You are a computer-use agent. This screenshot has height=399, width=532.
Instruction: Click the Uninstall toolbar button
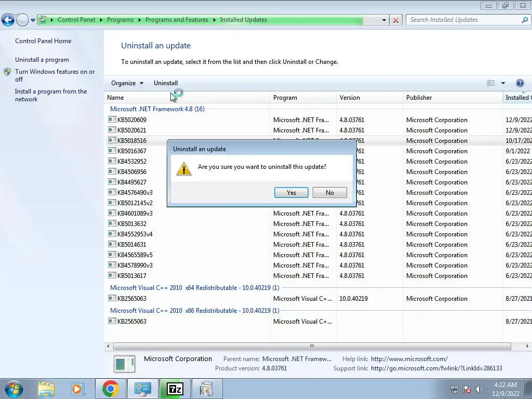click(166, 83)
